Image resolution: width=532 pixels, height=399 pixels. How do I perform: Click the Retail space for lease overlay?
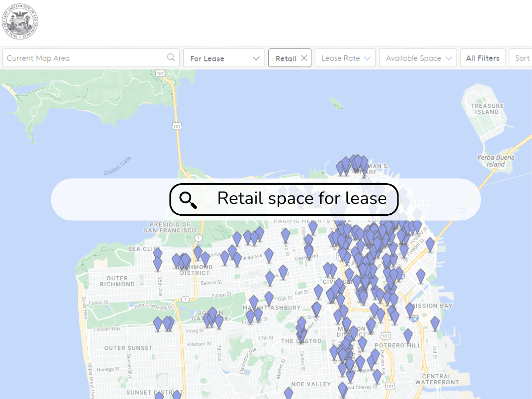pyautogui.click(x=284, y=199)
